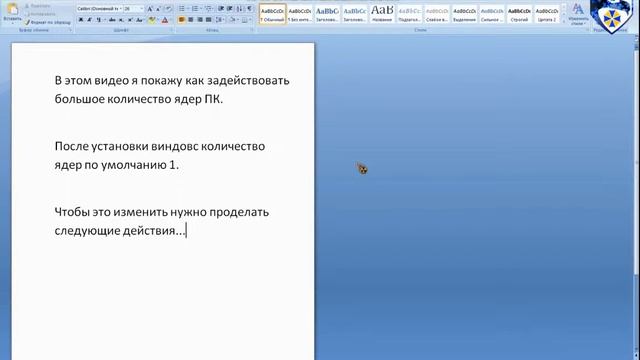Increase font size with Grow Font icon
The width and height of the screenshot is (640, 360).
tap(150, 9)
